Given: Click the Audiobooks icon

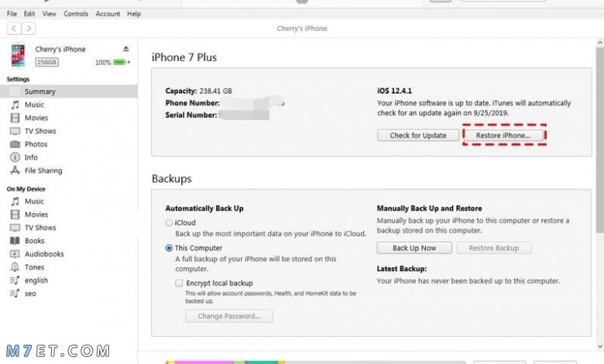Looking at the screenshot, I should point(15,254).
